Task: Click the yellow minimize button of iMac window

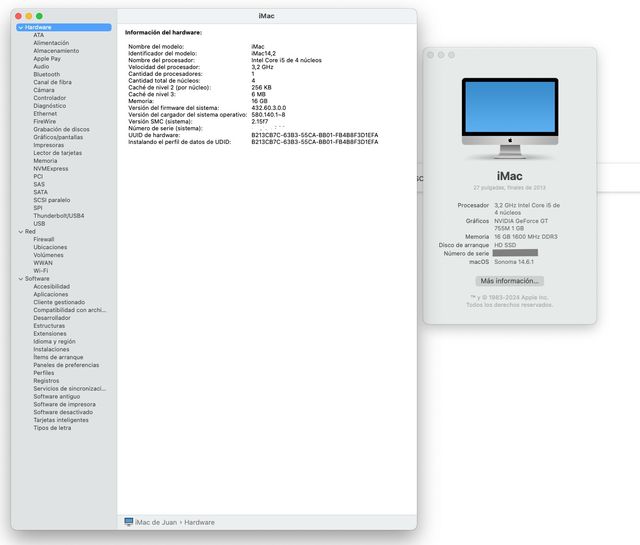Action: tap(29, 16)
